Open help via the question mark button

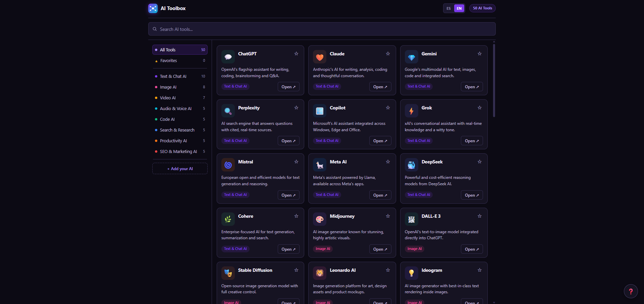tap(631, 291)
